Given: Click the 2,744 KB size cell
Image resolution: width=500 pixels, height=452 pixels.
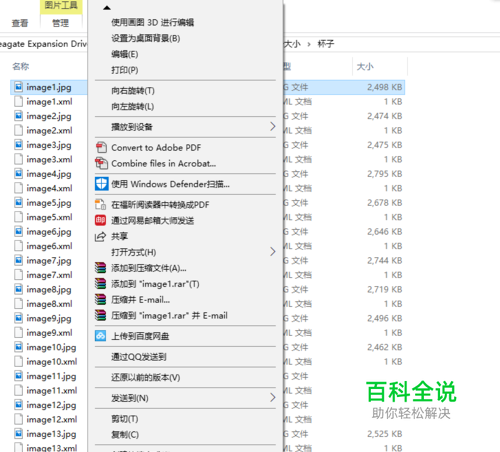Looking at the screenshot, I should click(x=385, y=260).
